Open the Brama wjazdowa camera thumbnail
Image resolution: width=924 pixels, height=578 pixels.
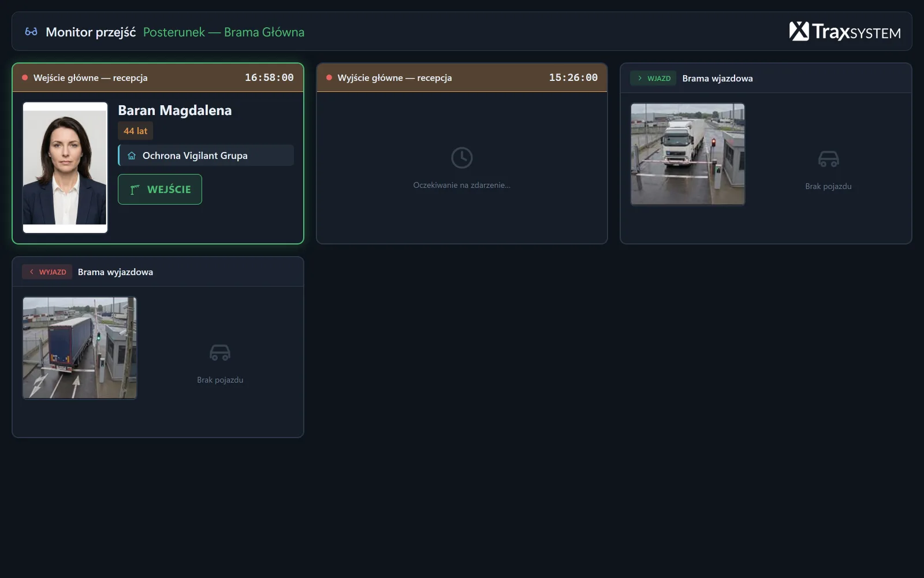pos(688,154)
